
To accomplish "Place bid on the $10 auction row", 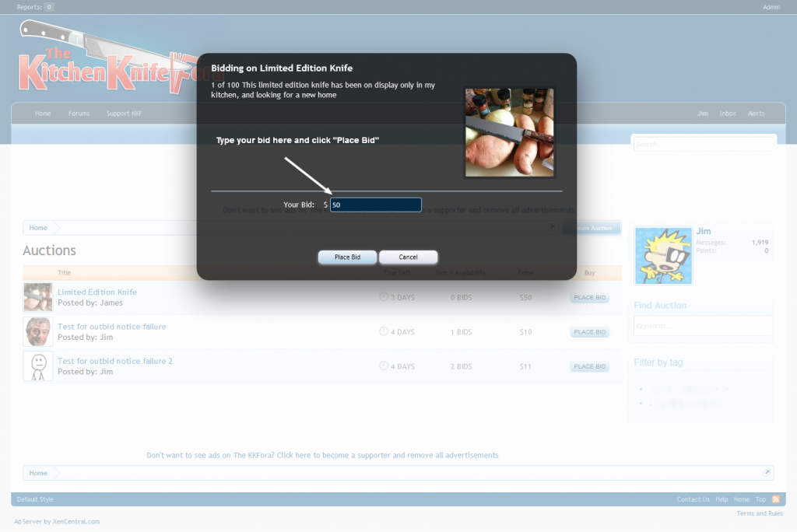I will coord(590,332).
